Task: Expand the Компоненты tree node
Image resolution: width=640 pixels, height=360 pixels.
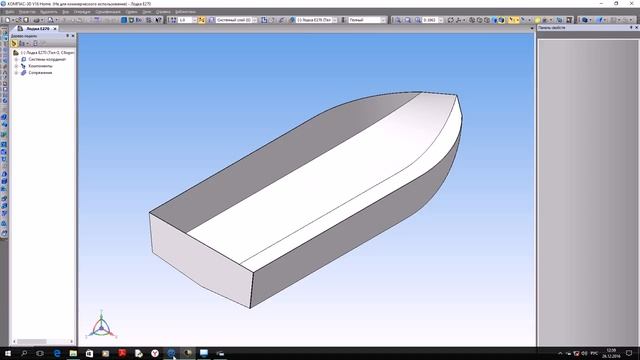Action: tap(16, 66)
